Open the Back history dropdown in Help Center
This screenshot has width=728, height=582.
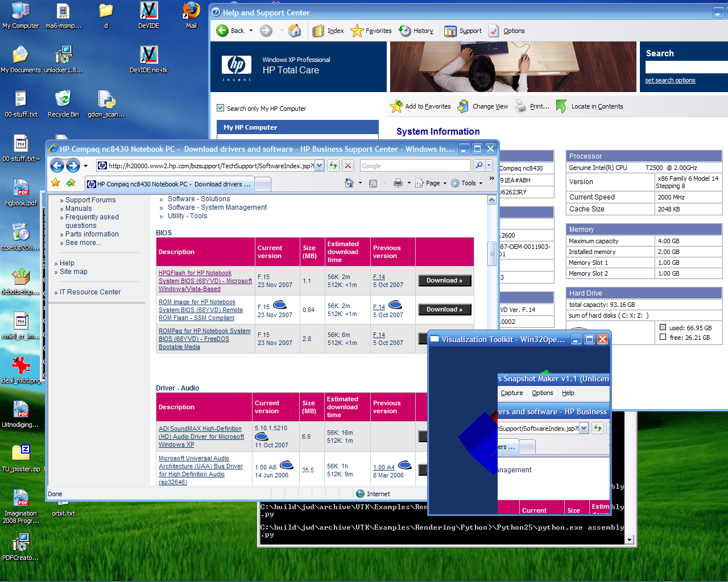pos(251,31)
